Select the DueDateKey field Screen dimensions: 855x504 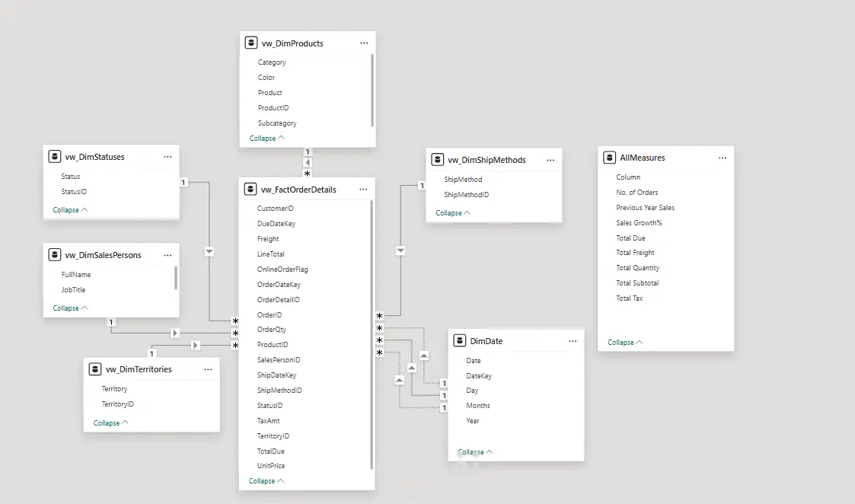pos(276,224)
